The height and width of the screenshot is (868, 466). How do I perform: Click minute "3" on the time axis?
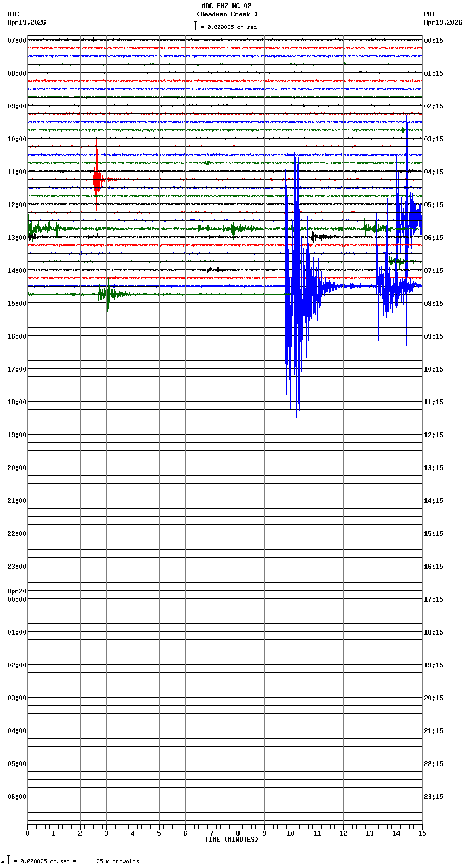tap(106, 833)
